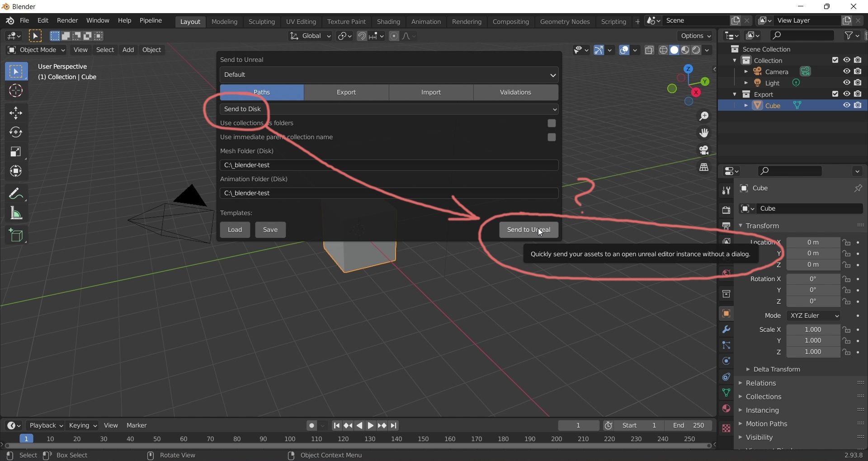This screenshot has height=461, width=868.
Task: Select the Move tool
Action: coord(16,113)
